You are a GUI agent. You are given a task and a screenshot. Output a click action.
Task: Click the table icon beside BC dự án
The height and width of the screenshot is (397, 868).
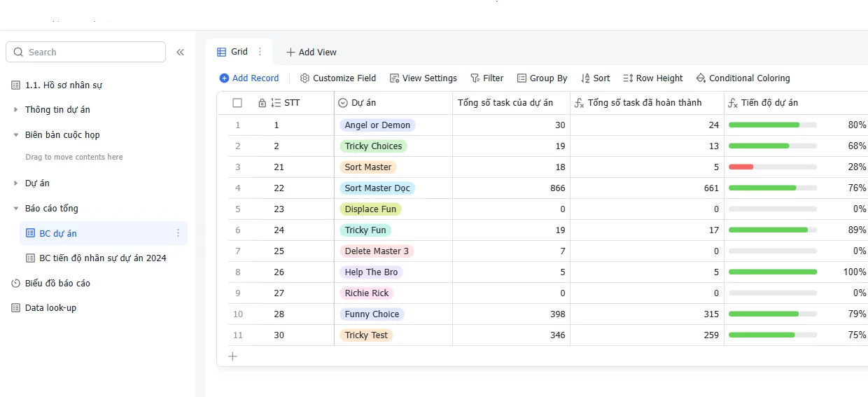point(30,233)
